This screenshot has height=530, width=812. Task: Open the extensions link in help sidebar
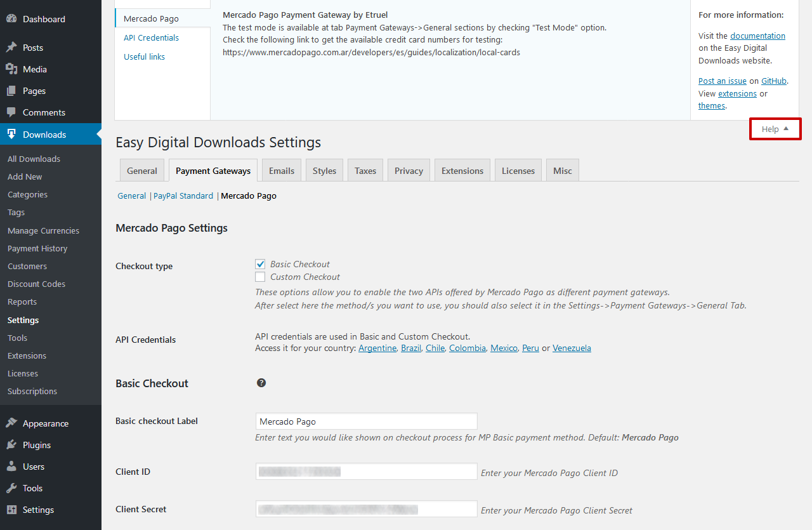pyautogui.click(x=737, y=94)
